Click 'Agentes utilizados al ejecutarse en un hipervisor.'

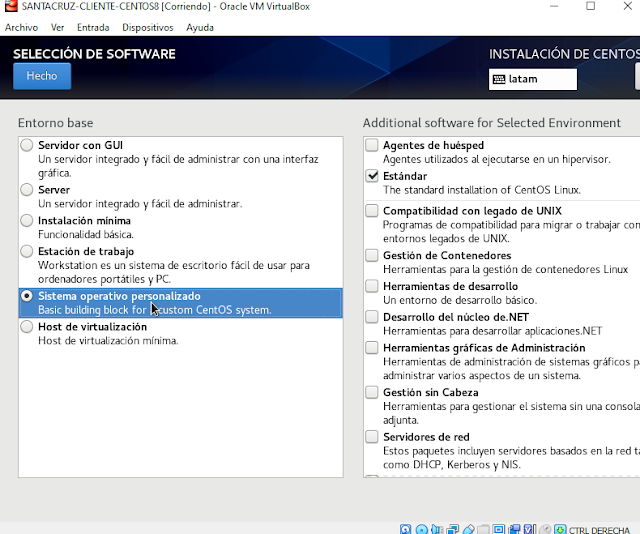497,159
